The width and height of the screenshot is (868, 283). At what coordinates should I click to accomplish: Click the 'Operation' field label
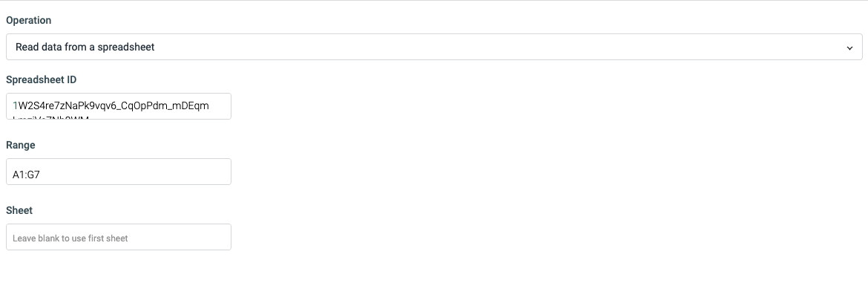tap(28, 21)
